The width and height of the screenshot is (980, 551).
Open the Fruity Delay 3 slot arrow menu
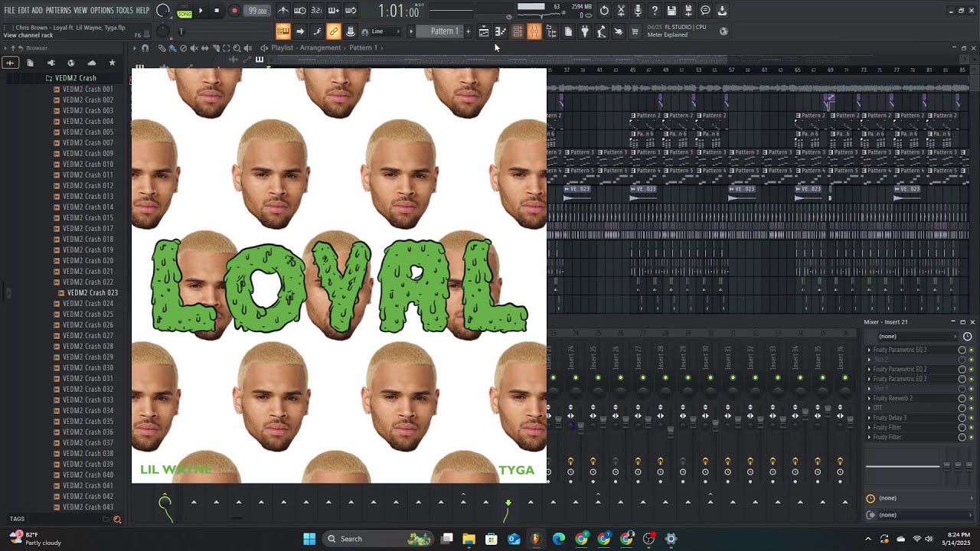click(869, 418)
